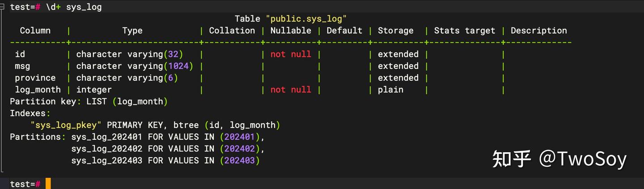
Task: Select the Storage column header
Action: [x=395, y=30]
